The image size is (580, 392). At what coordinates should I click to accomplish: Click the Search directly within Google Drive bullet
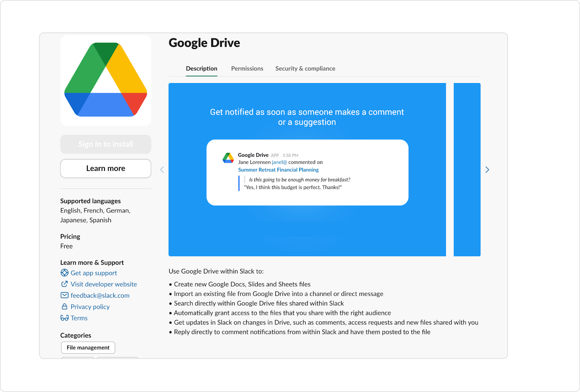(x=256, y=303)
